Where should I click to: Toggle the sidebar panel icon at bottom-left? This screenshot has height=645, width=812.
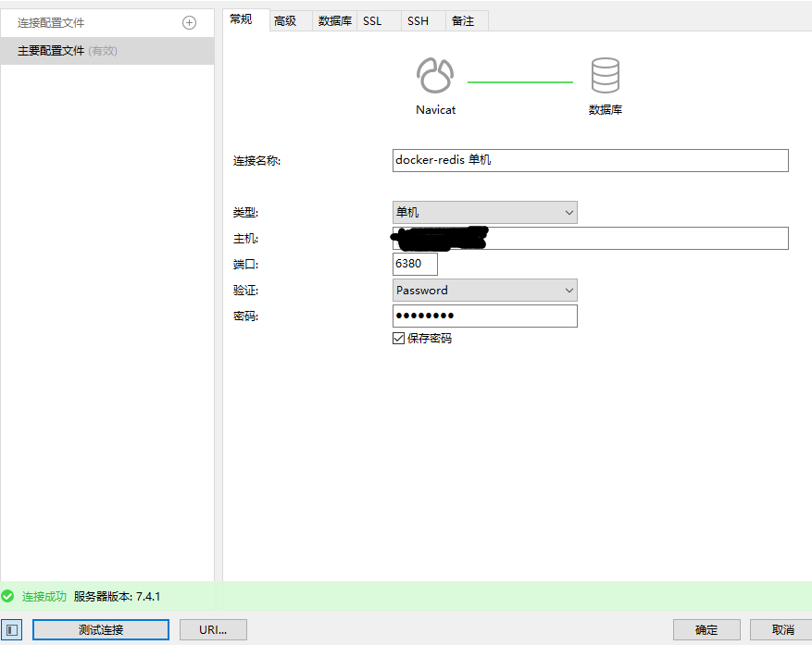[10, 630]
